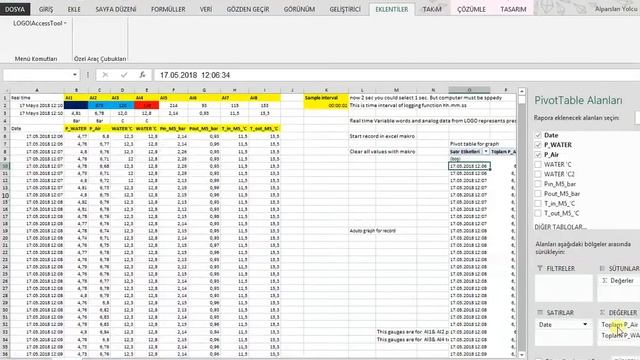Screen dimensions: 640x360
Task: Select the EKLENTİLER tab
Action: click(x=391, y=9)
